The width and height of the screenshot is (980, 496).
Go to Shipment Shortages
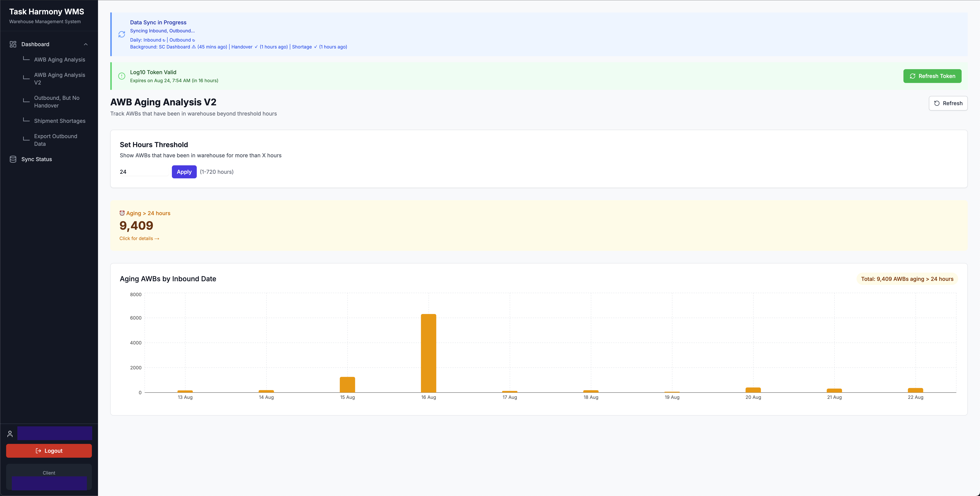[59, 121]
